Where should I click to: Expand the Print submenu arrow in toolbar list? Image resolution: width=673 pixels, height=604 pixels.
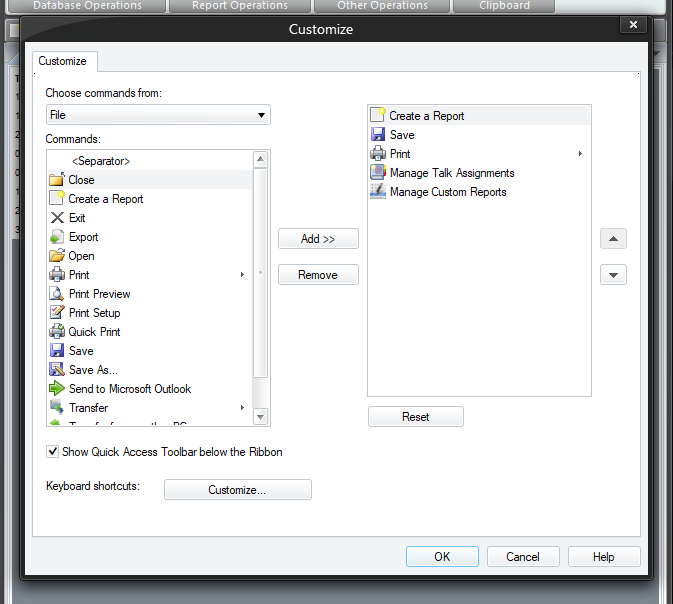(x=580, y=153)
